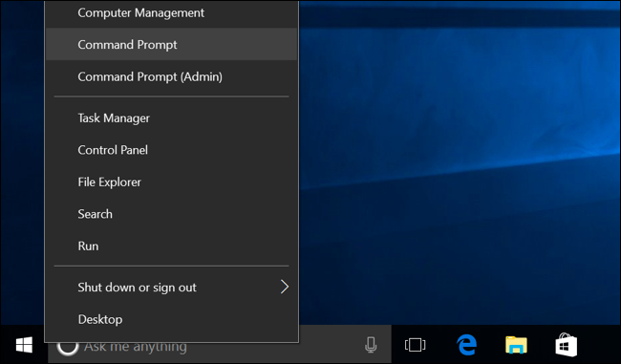Expand Shut down or sign out submenu arrow
This screenshot has width=621, height=364.
[x=285, y=287]
